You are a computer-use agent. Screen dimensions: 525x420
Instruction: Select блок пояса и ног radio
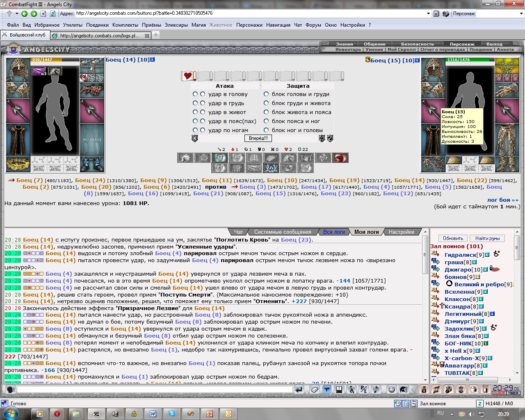(266, 121)
